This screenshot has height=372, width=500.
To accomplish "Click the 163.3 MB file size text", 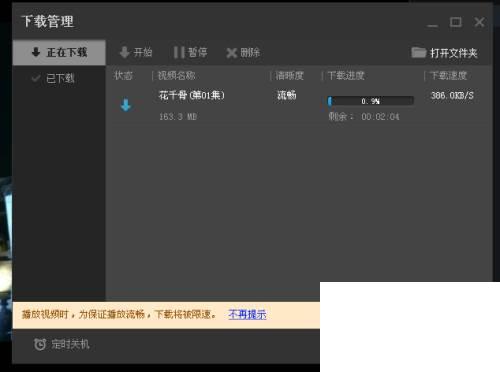I will point(178,117).
